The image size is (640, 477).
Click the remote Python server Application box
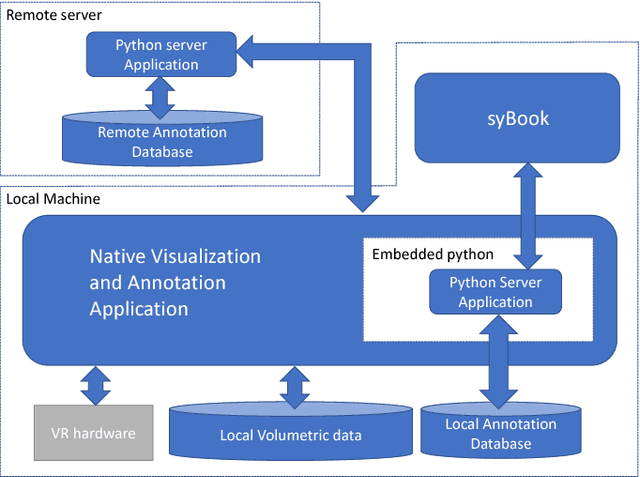tap(161, 54)
